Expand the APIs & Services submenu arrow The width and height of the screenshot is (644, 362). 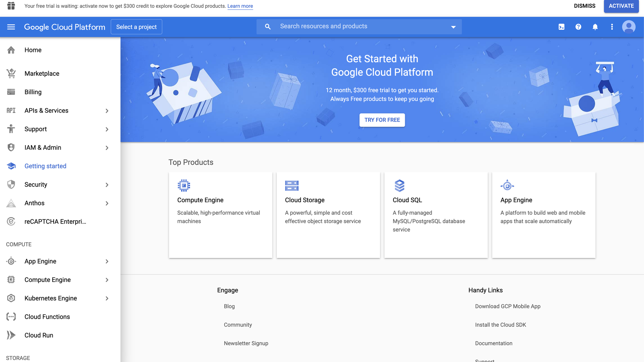pyautogui.click(x=107, y=111)
